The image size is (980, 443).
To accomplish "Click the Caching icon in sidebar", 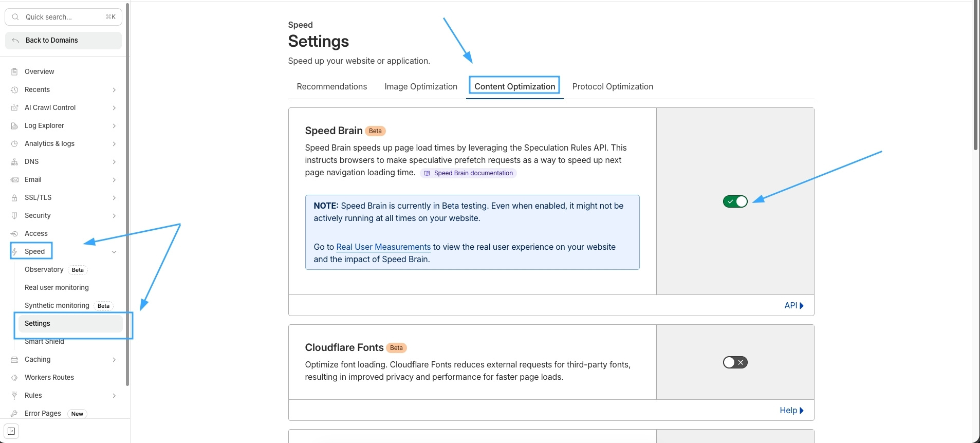I will 14,360.
